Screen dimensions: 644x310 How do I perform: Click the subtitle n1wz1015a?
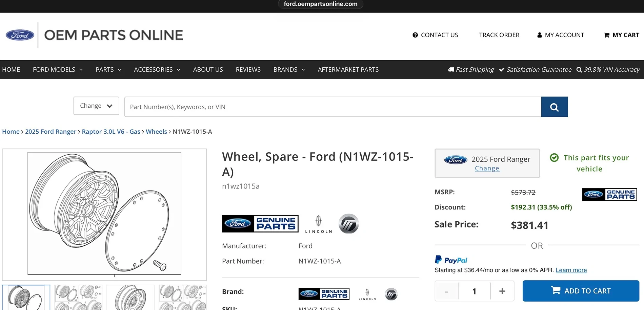(x=241, y=186)
